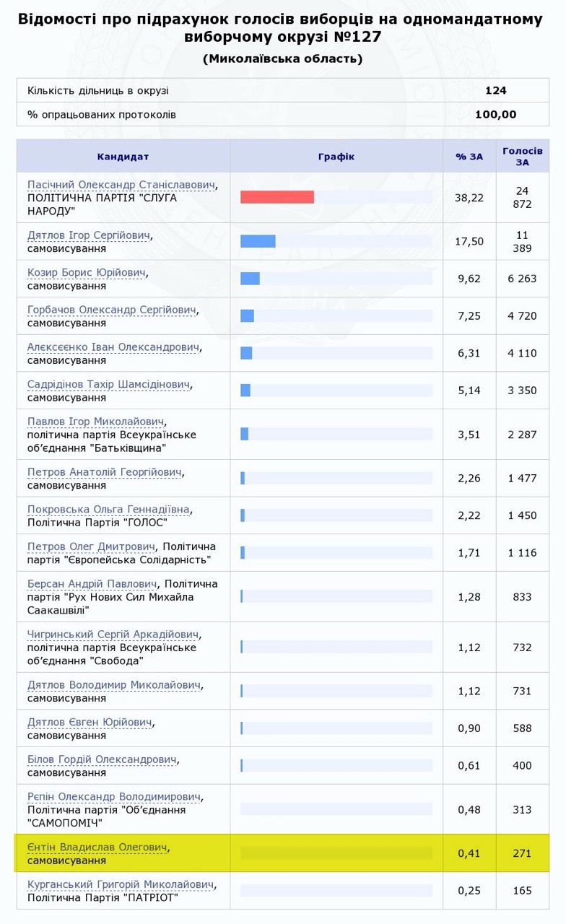Open Петров Олег Дмитрович link

click(x=92, y=546)
